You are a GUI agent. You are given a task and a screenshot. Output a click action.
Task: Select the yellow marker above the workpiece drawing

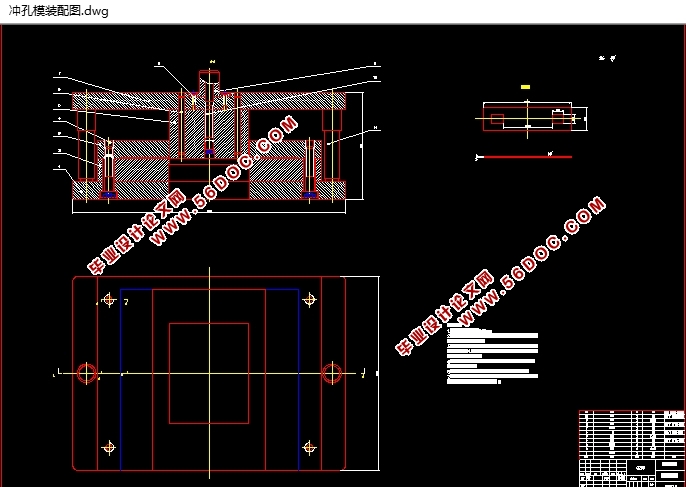pyautogui.click(x=525, y=87)
